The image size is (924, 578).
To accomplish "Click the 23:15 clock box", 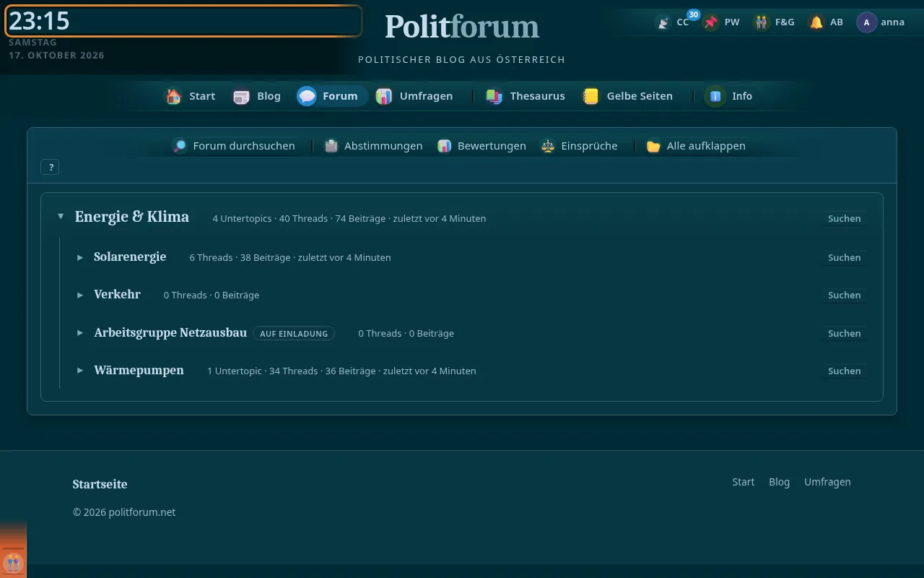I will tap(183, 21).
